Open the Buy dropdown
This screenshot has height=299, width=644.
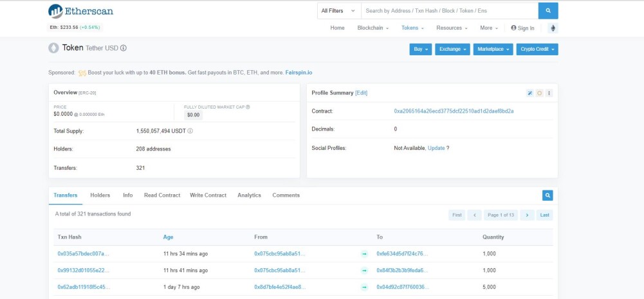tap(421, 50)
